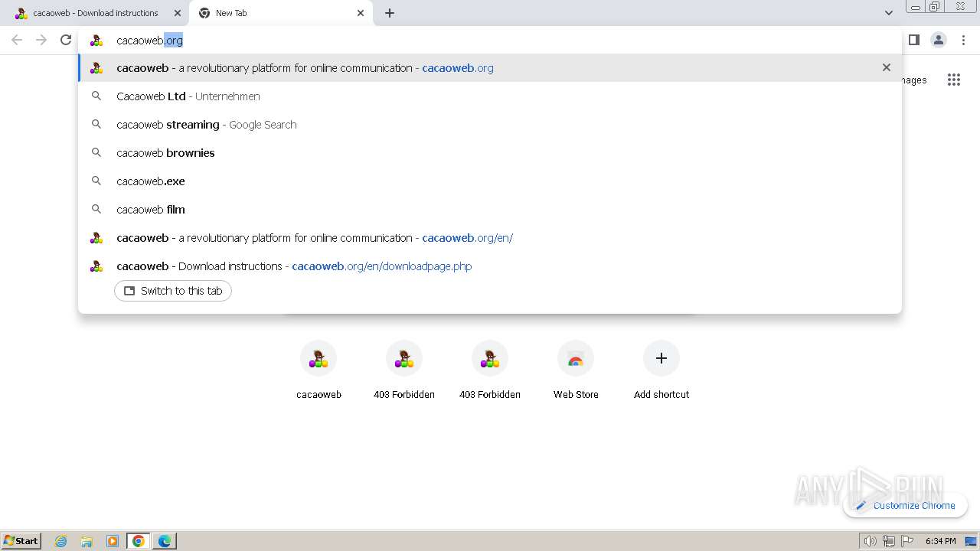Choose the cacaoweb.exe suggestion

[x=490, y=181]
